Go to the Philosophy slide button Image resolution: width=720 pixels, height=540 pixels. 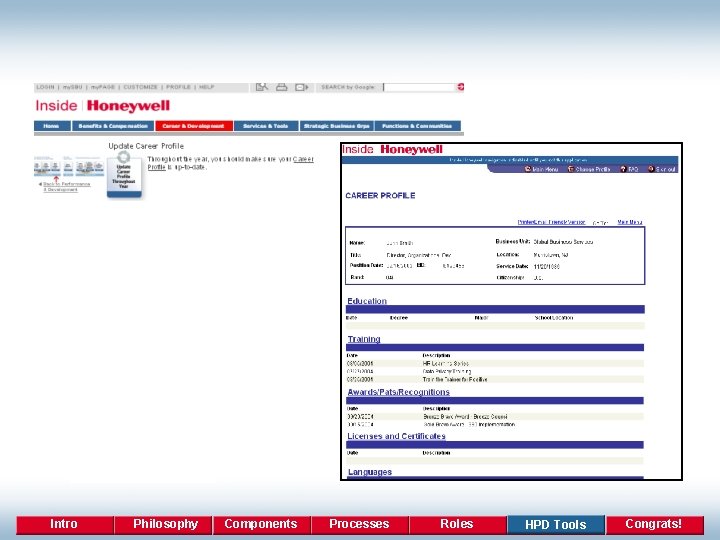[x=163, y=524]
